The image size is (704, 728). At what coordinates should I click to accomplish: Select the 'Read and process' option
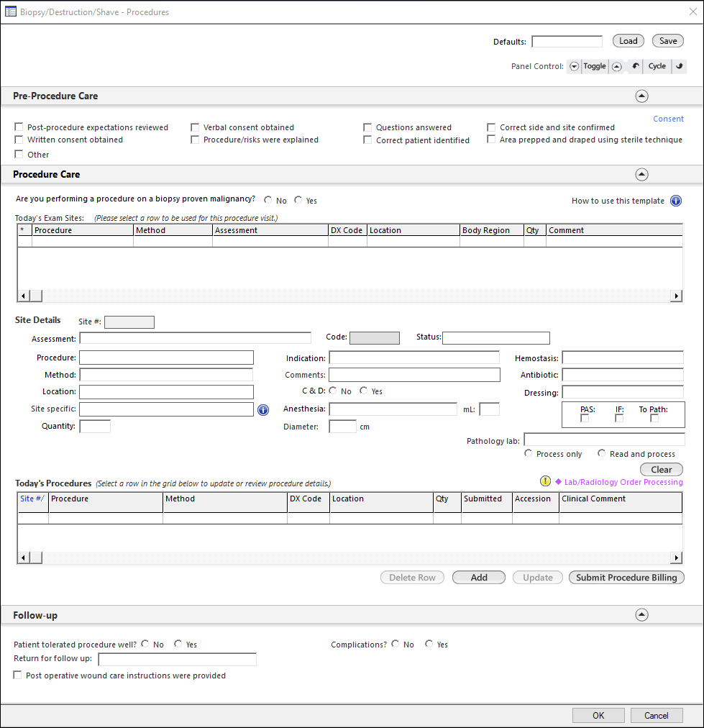(601, 453)
